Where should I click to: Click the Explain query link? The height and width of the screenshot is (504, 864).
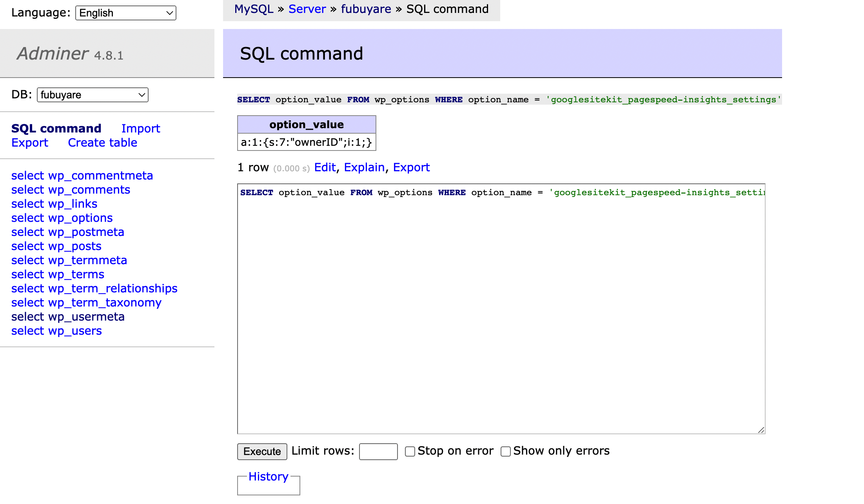point(364,168)
